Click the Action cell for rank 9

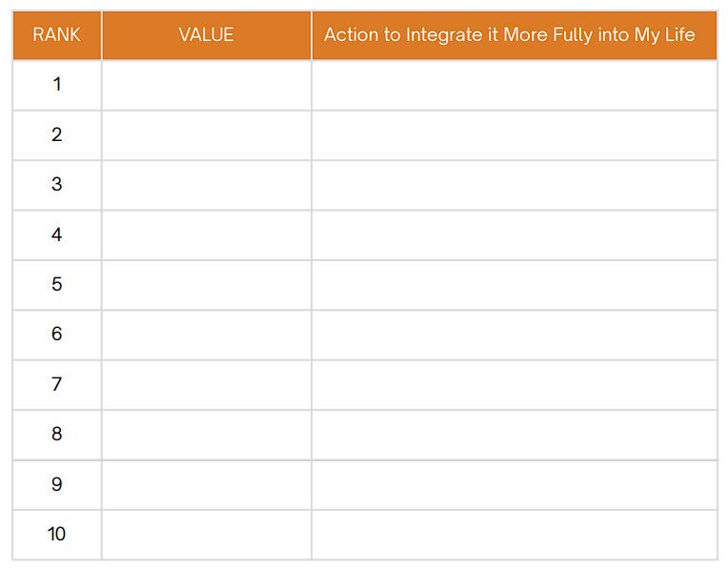coord(515,485)
